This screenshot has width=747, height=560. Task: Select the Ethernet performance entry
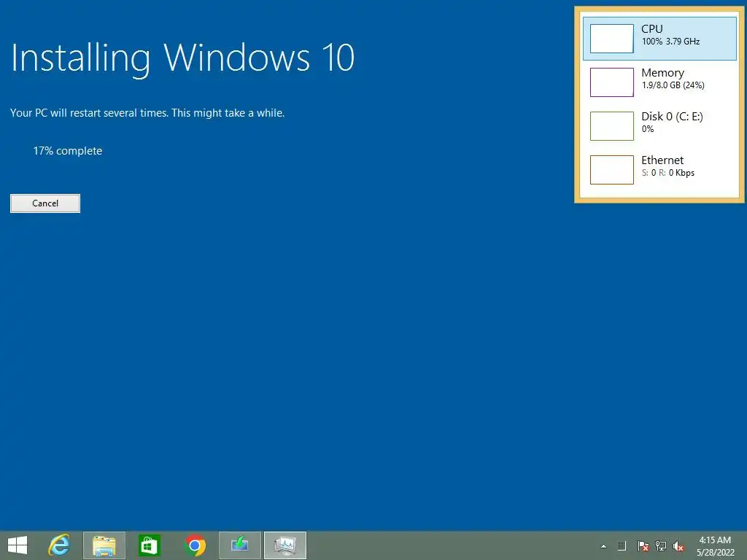coord(659,170)
